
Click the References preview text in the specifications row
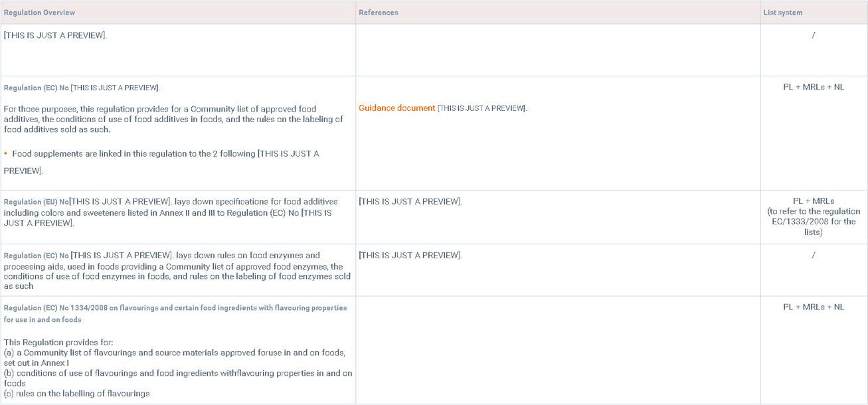point(410,202)
